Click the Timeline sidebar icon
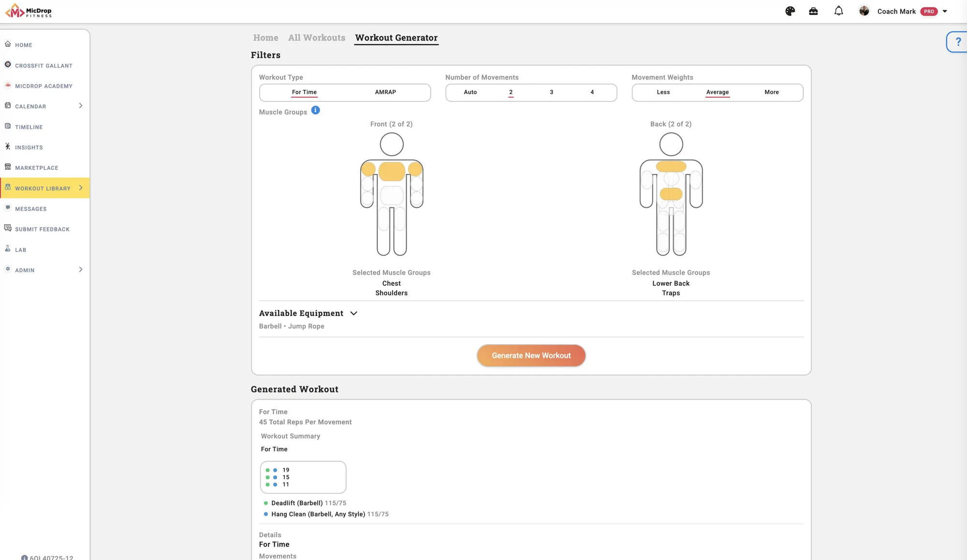The height and width of the screenshot is (560, 967). click(x=8, y=126)
